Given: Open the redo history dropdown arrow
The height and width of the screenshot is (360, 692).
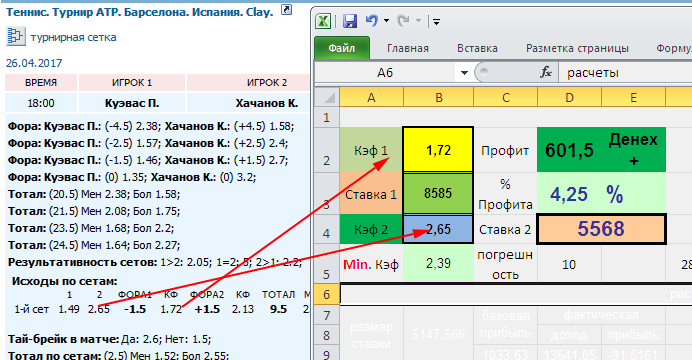Looking at the screenshot, I should [418, 21].
